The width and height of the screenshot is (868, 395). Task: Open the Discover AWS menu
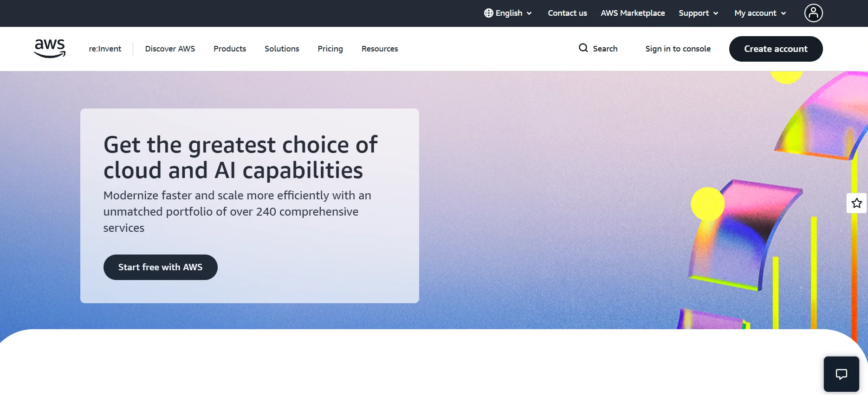pyautogui.click(x=170, y=49)
